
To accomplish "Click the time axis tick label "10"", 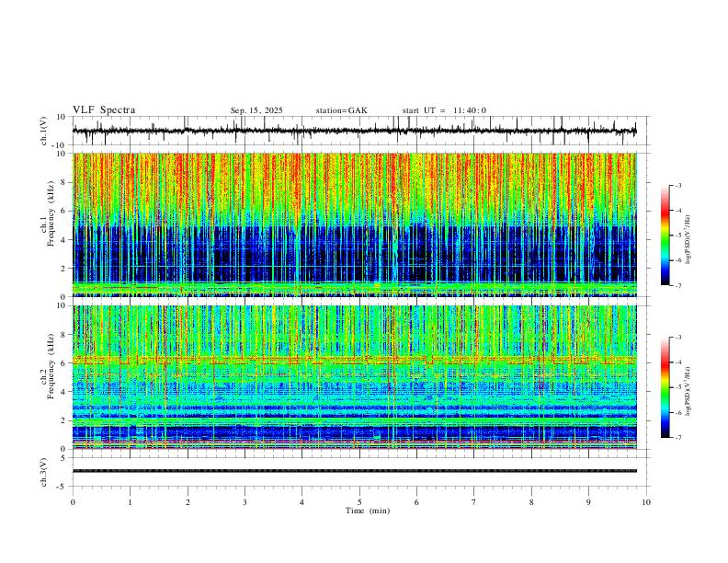I will click(646, 502).
